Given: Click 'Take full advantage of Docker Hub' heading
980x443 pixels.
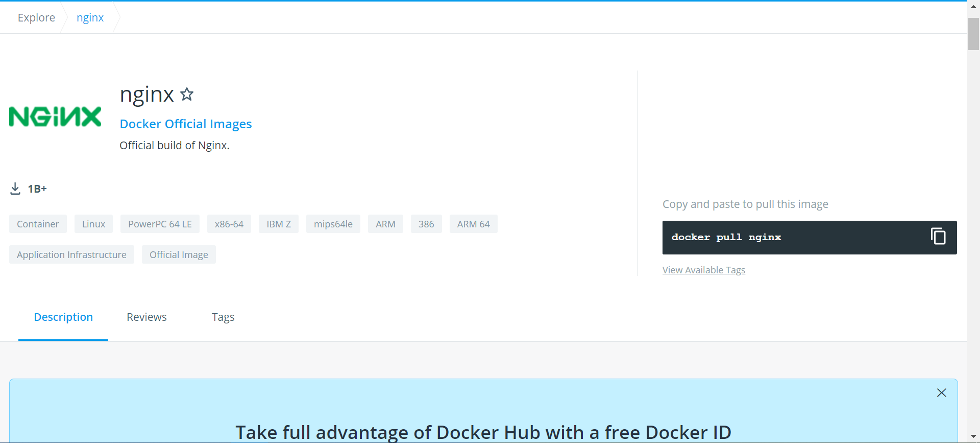Looking at the screenshot, I should (483, 432).
